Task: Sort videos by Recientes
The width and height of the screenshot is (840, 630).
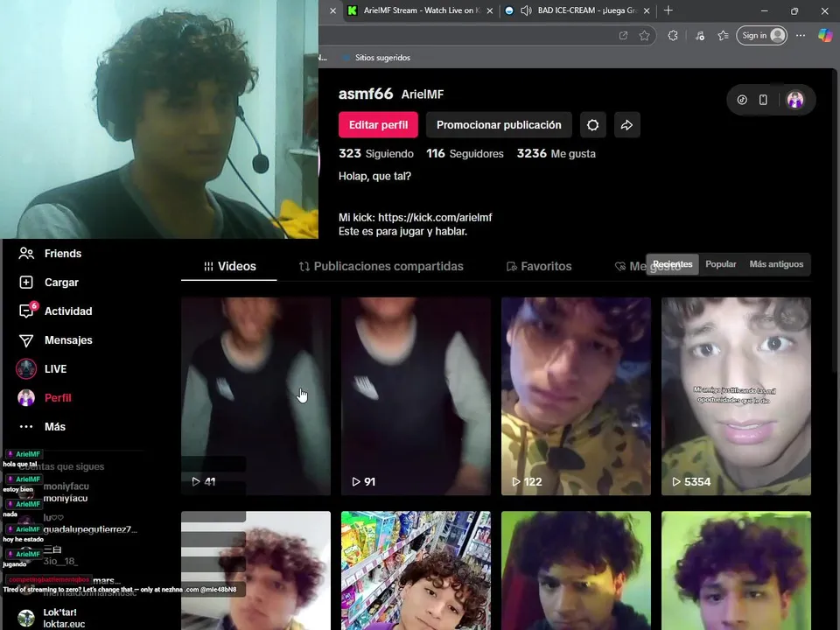Action: coord(672,264)
